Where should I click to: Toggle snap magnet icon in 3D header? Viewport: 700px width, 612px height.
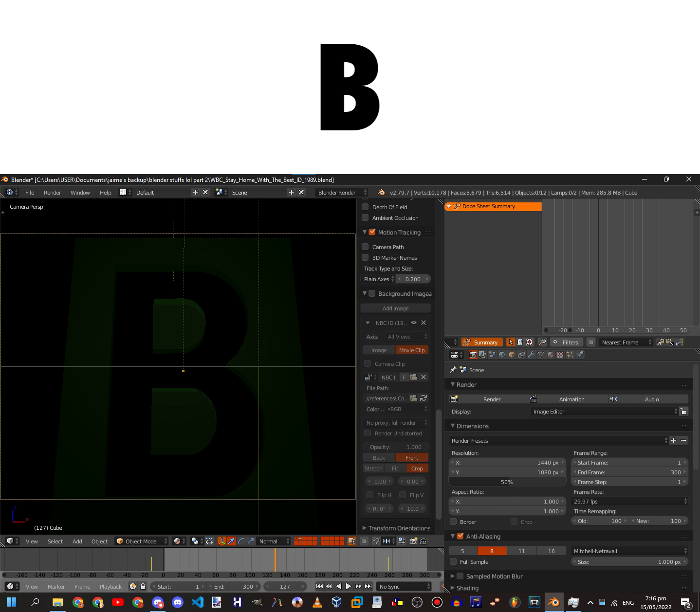376,541
